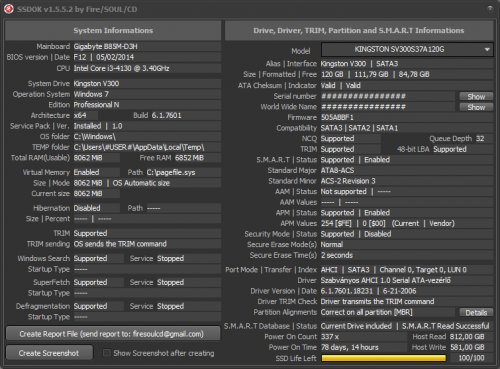Click pagefile path C:\pagefile.sys
This screenshot has width=500, height=369.
[171, 172]
